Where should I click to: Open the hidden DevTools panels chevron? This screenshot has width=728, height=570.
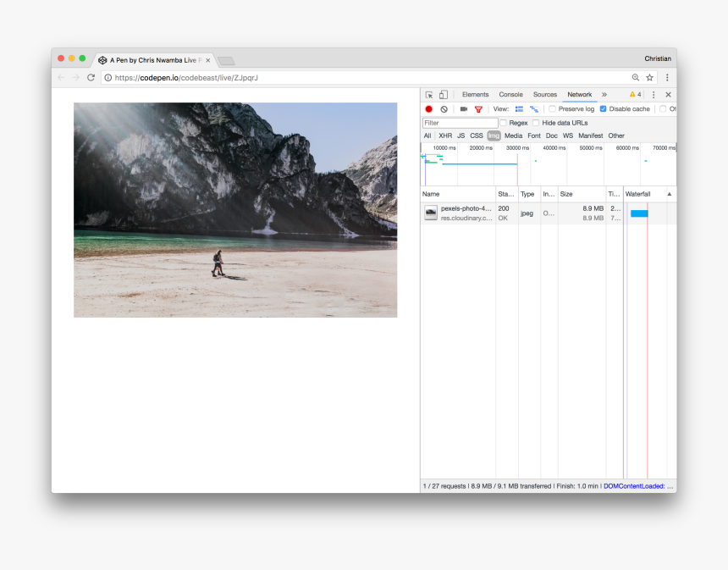604,95
